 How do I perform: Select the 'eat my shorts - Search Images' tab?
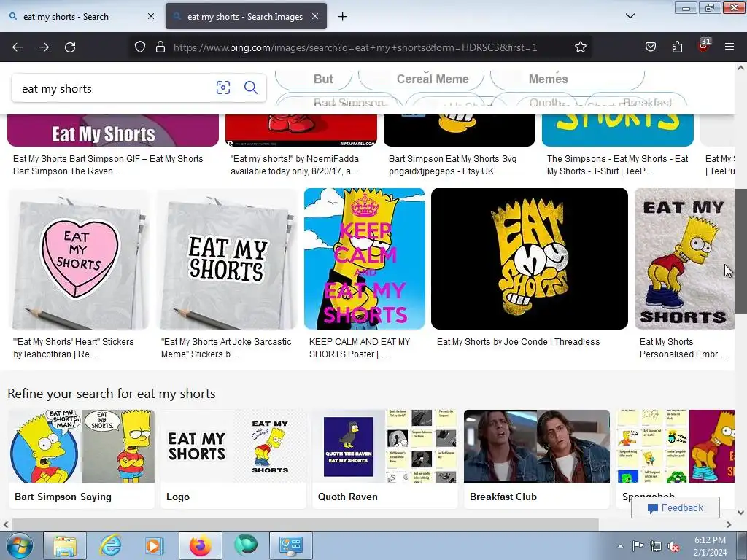[245, 17]
